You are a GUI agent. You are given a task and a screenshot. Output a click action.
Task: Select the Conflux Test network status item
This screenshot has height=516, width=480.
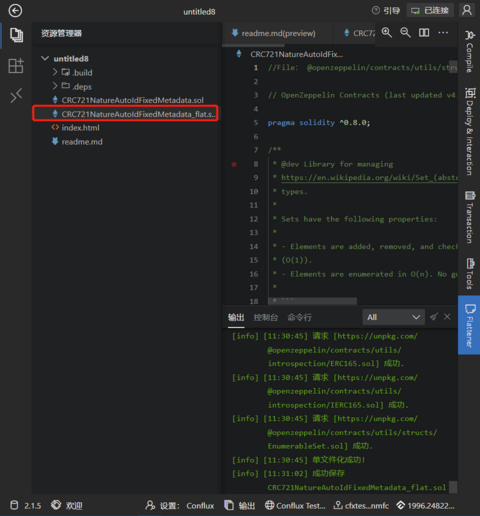(x=295, y=505)
